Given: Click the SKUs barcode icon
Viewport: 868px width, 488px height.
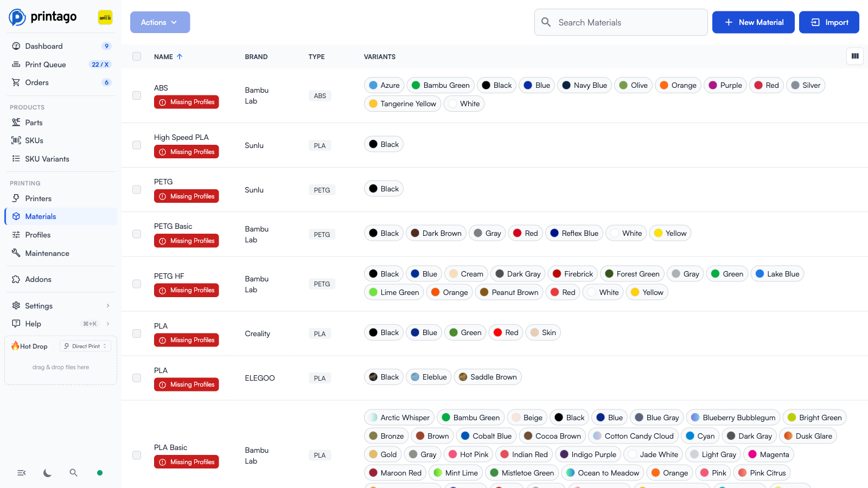Looking at the screenshot, I should [x=16, y=140].
